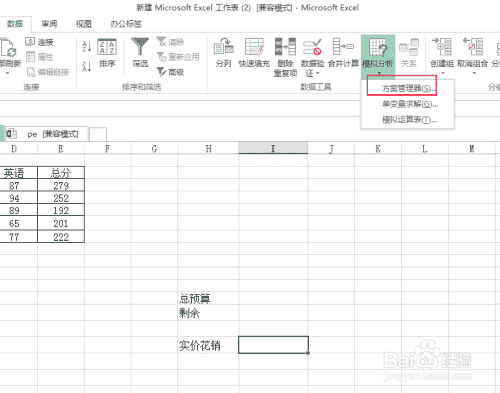The image size is (500, 393).
Task: Select the cell containing 222
Action: (x=61, y=237)
